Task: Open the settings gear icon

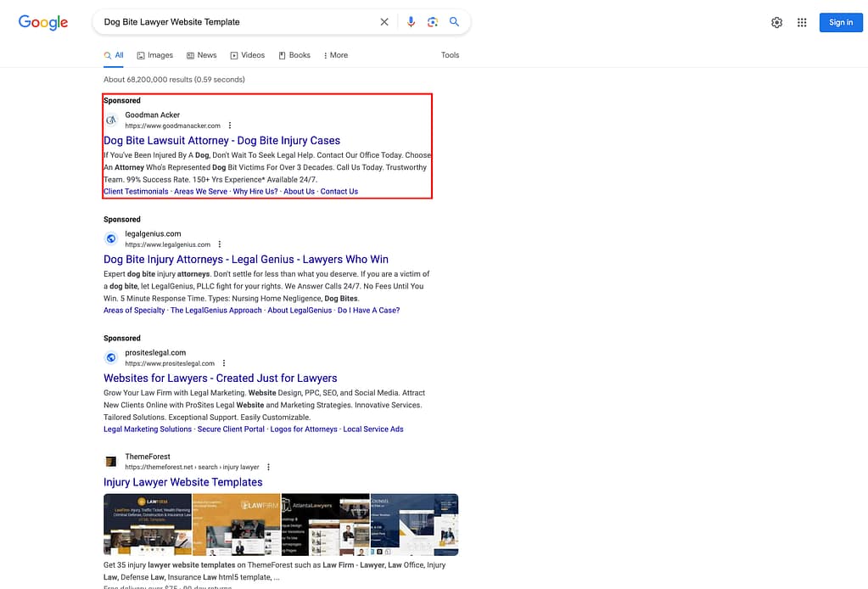Action: pos(776,23)
